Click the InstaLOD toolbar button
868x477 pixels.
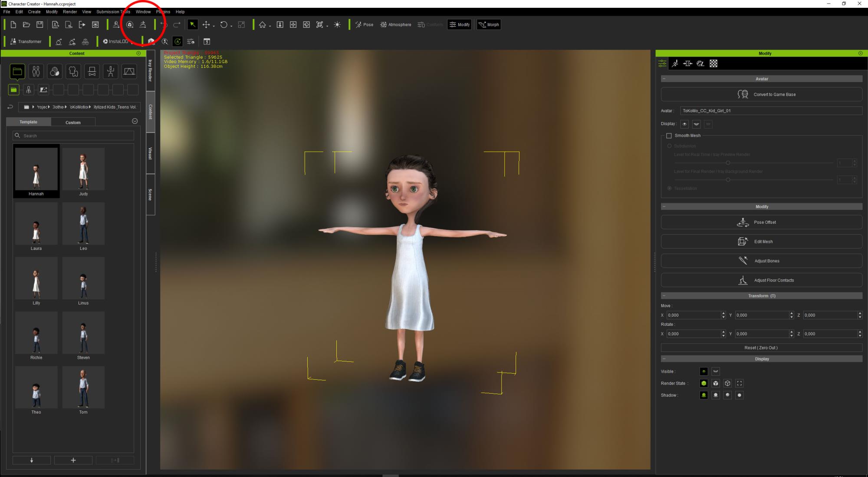(115, 42)
